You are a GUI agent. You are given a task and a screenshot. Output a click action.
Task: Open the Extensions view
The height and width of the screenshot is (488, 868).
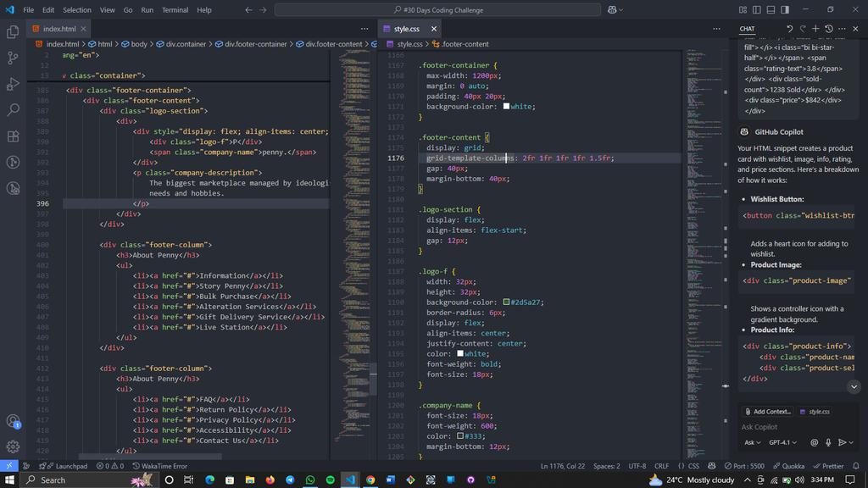click(12, 136)
